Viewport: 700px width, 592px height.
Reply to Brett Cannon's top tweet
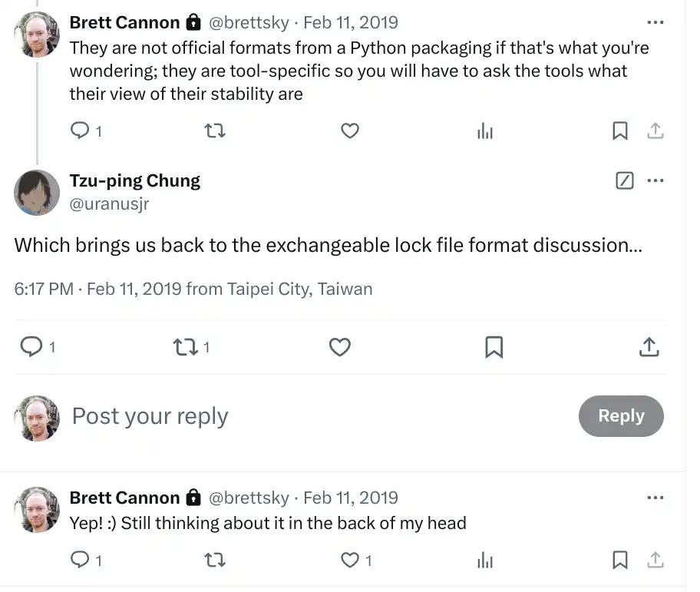point(81,131)
